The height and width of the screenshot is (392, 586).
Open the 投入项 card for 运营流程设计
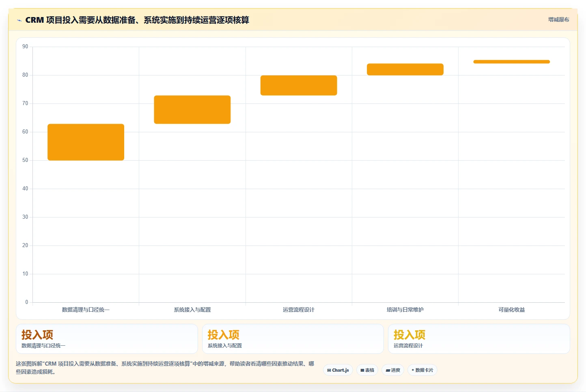(479, 339)
